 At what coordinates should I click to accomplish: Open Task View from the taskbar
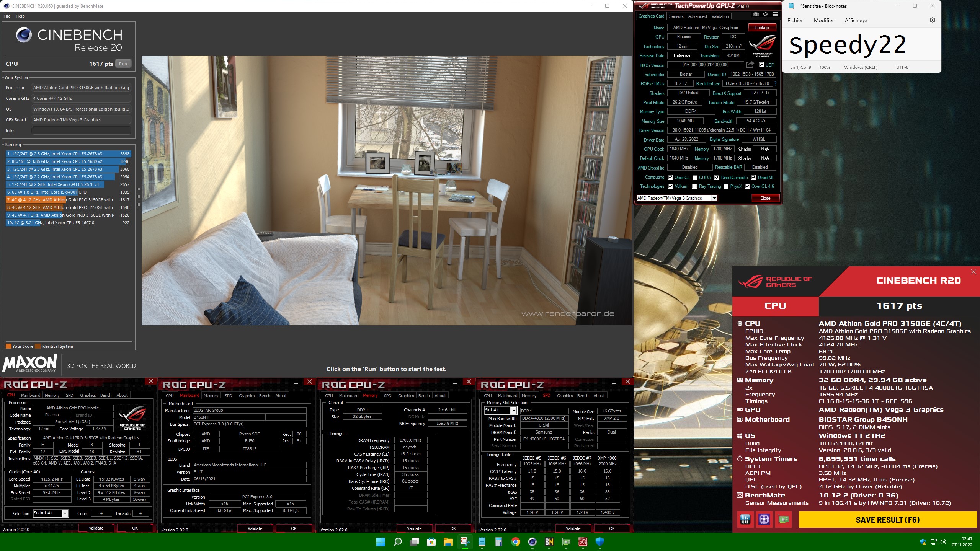pos(415,541)
